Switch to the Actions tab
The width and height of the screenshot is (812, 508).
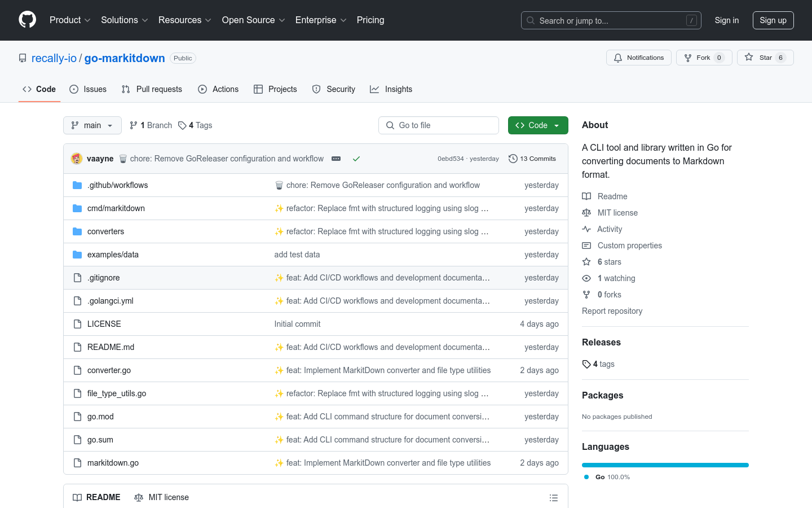[x=218, y=89]
